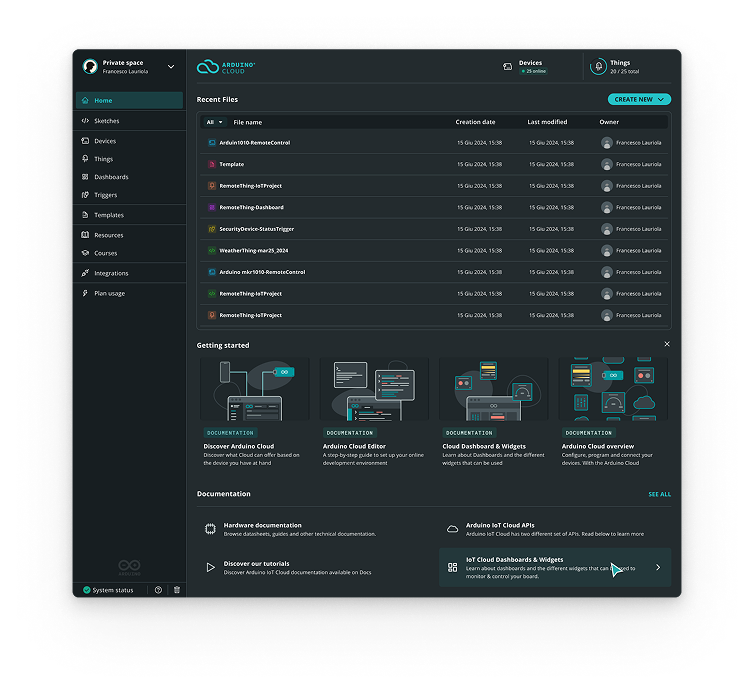754x694 pixels.
Task: Click owner avatar in the Template row
Action: (607, 164)
